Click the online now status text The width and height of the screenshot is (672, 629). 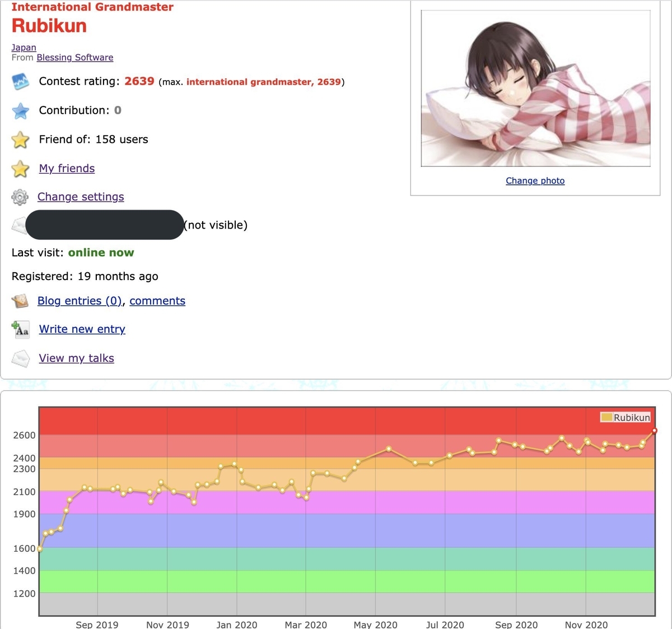(101, 253)
